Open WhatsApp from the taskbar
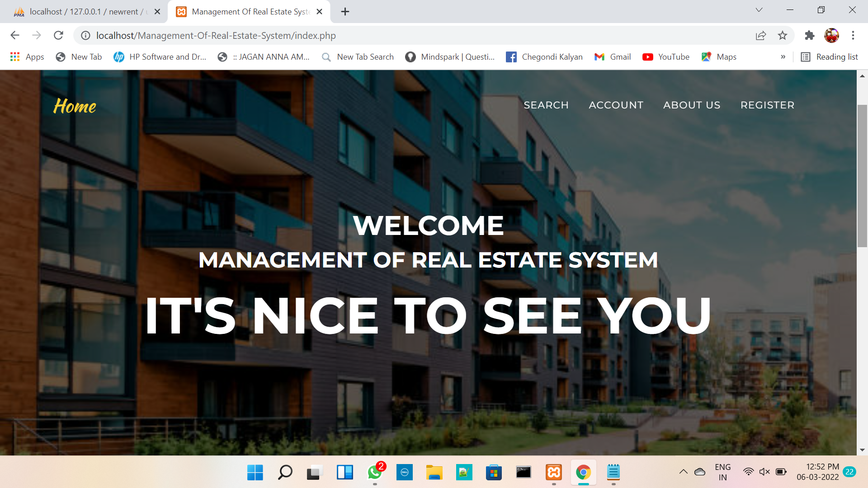 375,473
